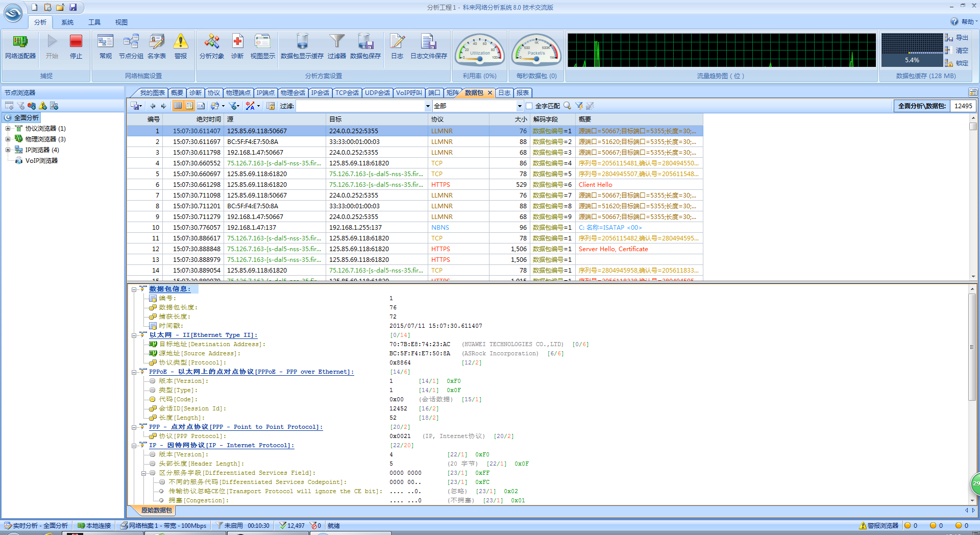Screen dimensions: 980x535
Task: Enable the 全字匹配 checkbox
Action: 529,106
